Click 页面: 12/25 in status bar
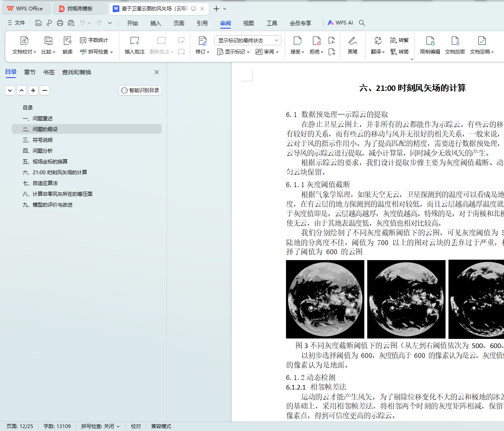Viewport: 504px width, 431px height. coord(20,426)
